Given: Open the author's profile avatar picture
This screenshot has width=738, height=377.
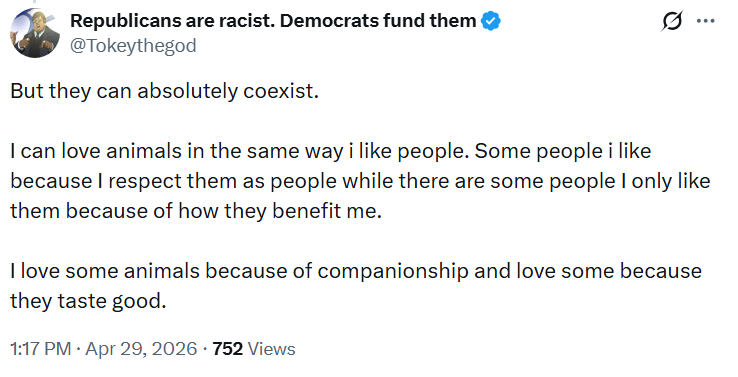Looking at the screenshot, I should tap(35, 33).
